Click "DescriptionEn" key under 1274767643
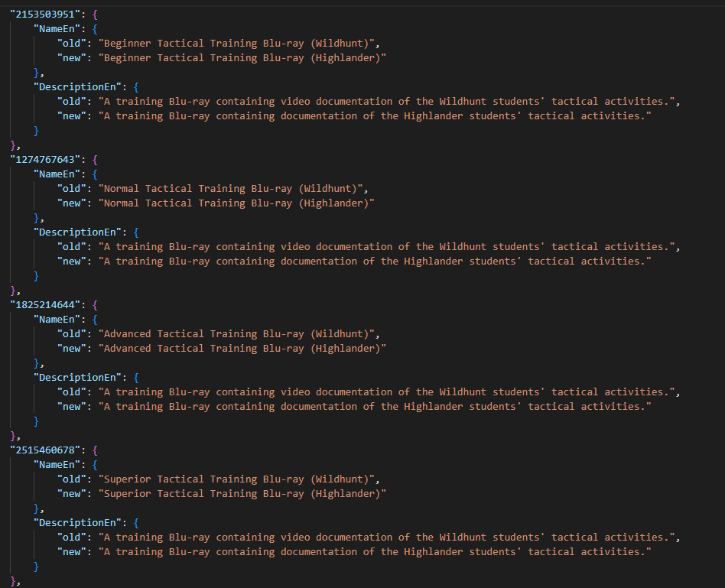The width and height of the screenshot is (725, 588). pos(77,232)
